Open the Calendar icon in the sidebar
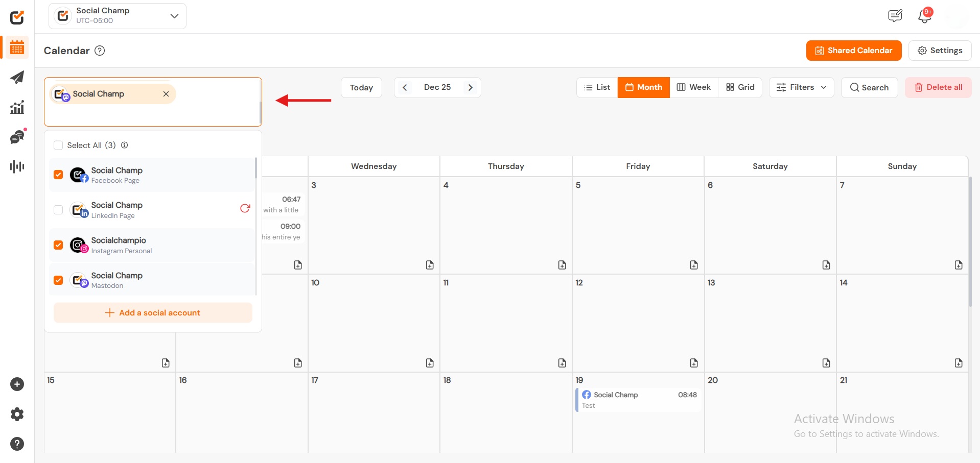The image size is (980, 463). (17, 48)
